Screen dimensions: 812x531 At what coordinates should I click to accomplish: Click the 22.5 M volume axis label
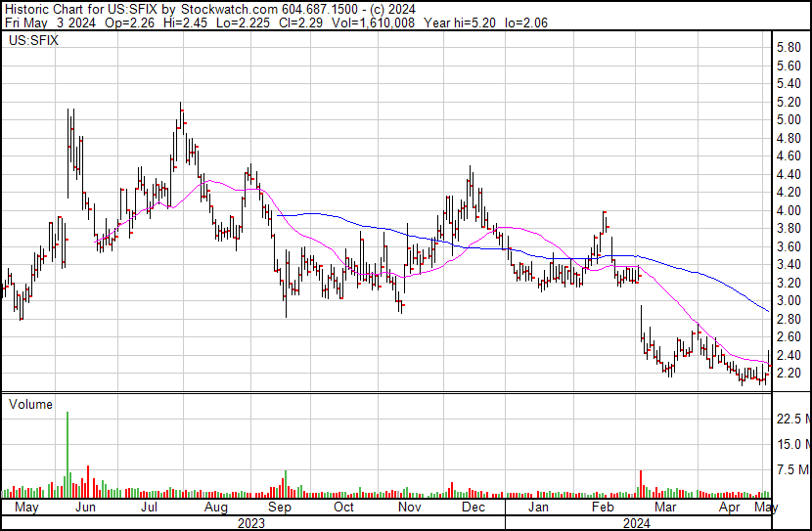pyautogui.click(x=791, y=419)
